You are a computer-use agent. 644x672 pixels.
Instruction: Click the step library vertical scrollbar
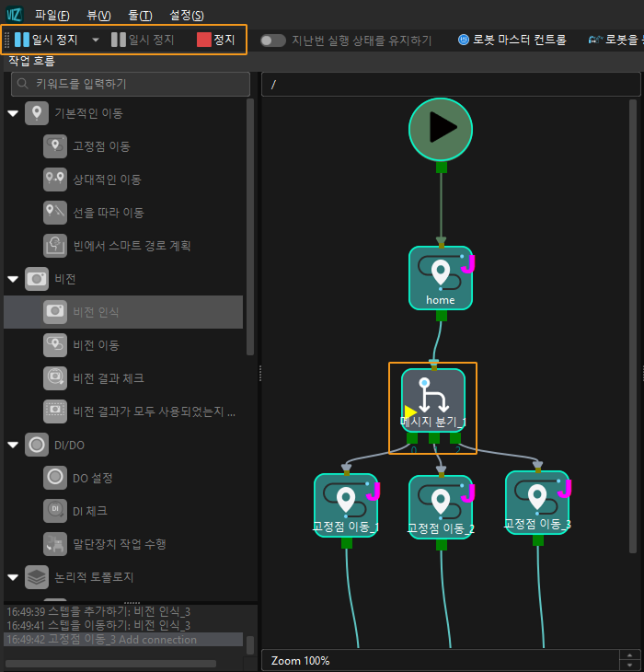coord(250,227)
